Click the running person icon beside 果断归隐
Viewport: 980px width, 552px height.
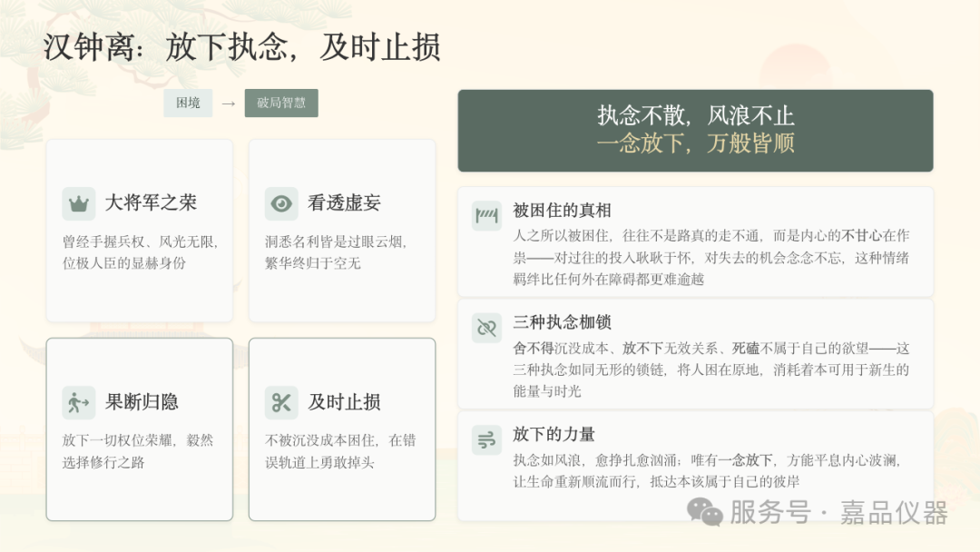coord(79,402)
